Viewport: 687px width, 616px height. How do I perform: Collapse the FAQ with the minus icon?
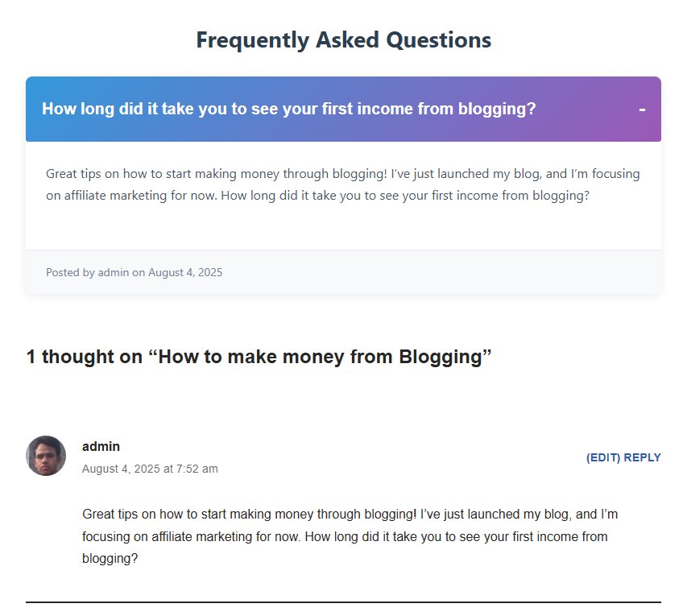642,110
